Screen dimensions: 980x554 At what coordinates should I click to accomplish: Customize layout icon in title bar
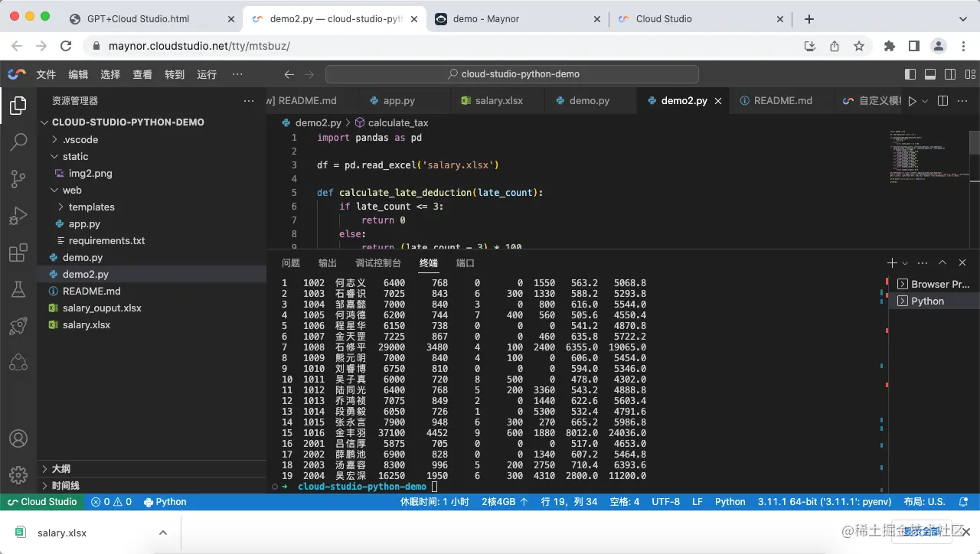tap(969, 74)
